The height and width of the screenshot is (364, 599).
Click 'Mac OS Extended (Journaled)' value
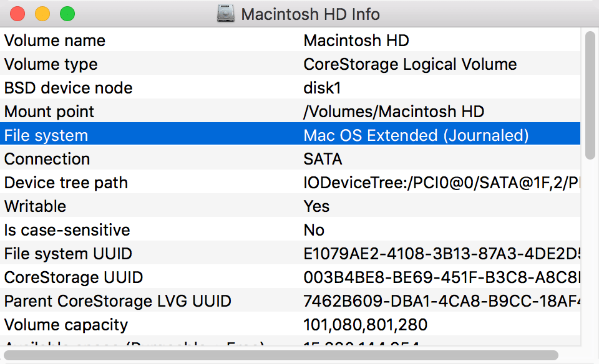point(416,135)
